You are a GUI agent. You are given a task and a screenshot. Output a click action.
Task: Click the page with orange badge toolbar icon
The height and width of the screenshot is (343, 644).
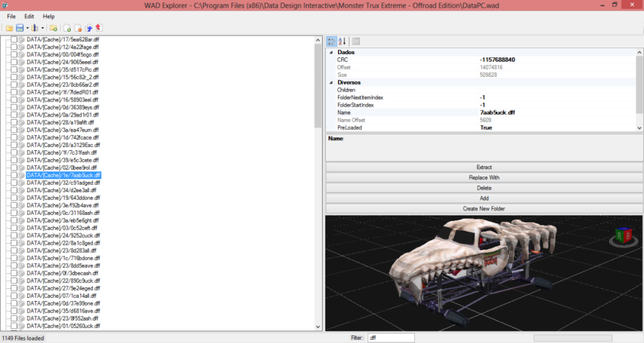coord(78,28)
